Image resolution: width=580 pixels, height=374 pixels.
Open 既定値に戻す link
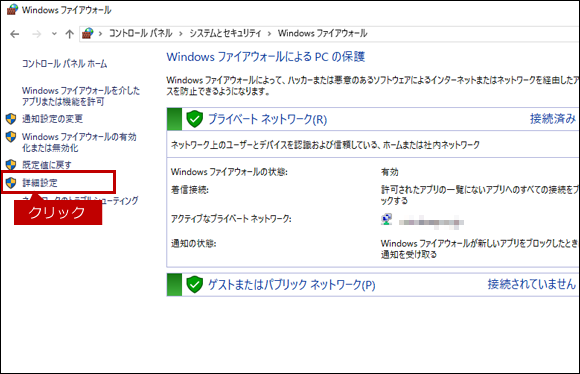[x=47, y=165]
